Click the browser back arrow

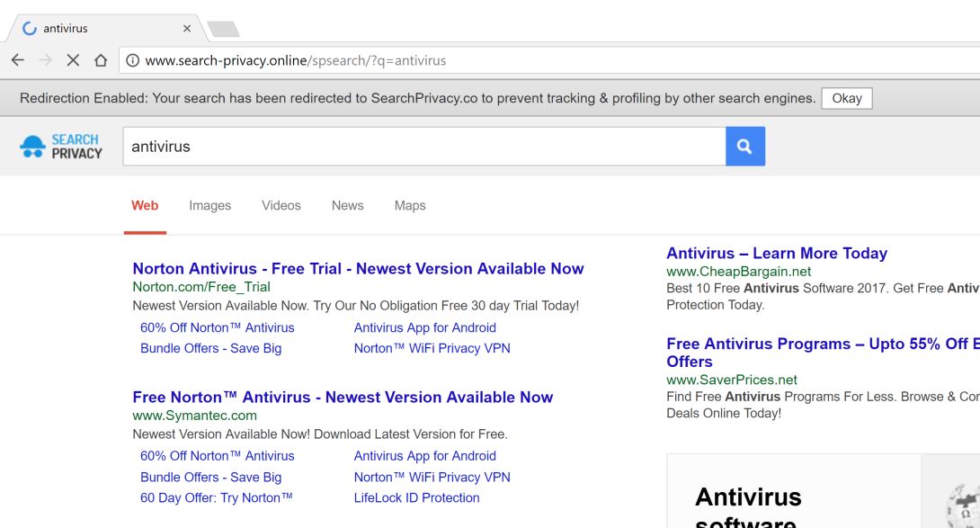[18, 60]
